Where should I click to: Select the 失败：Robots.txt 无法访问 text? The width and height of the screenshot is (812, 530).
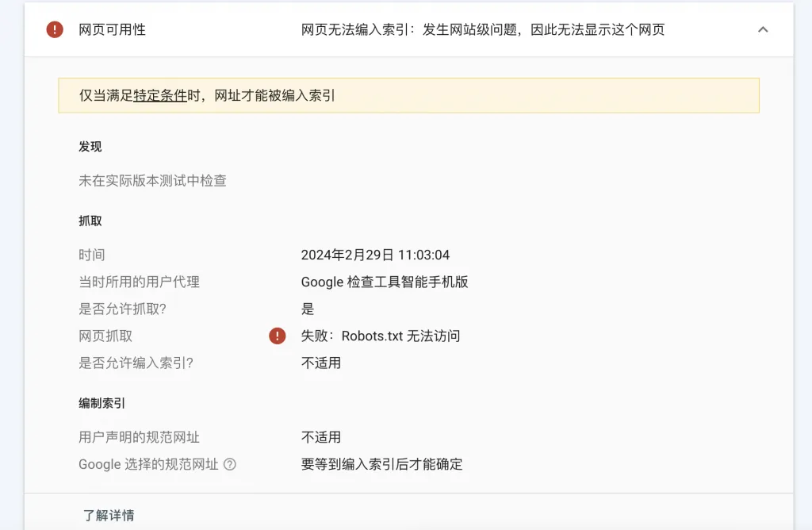(381, 336)
